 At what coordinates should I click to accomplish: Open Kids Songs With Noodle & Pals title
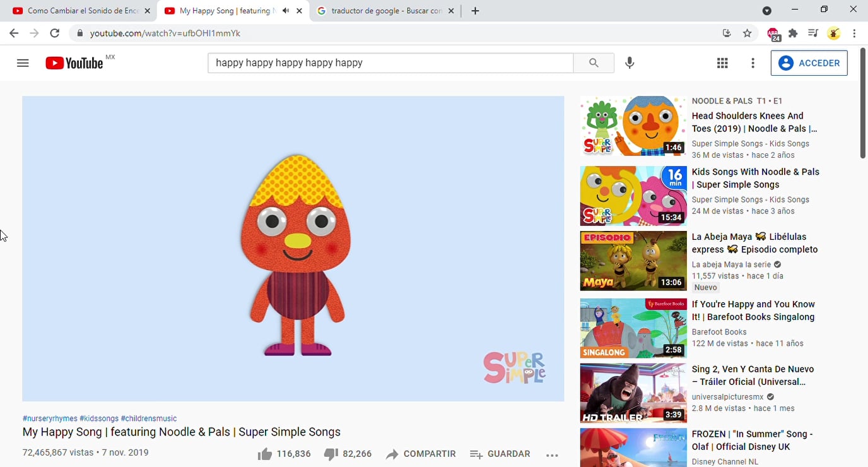point(756,178)
